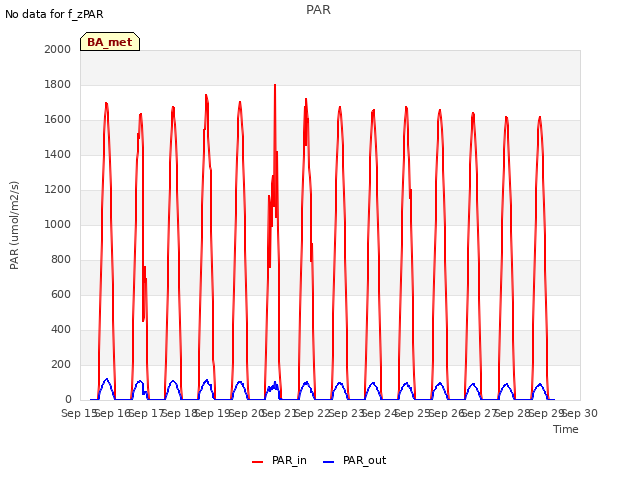The width and height of the screenshot is (640, 480).
Task: Click the 'No data for f_zPAR' message
Action: [54, 14]
